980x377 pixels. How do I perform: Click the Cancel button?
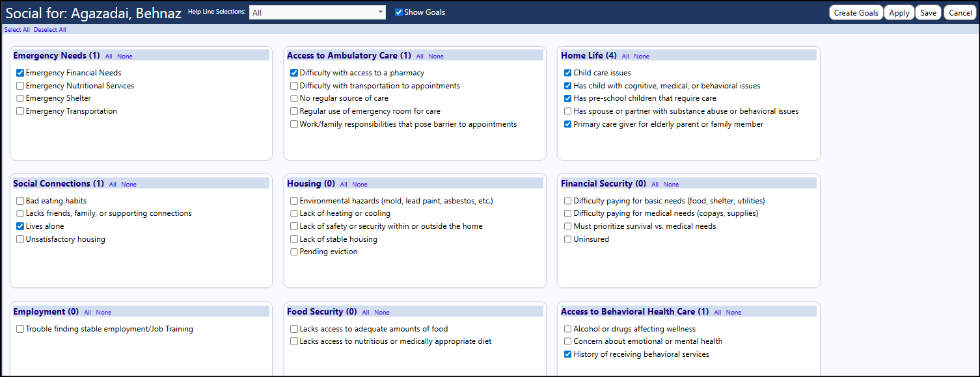pos(960,12)
